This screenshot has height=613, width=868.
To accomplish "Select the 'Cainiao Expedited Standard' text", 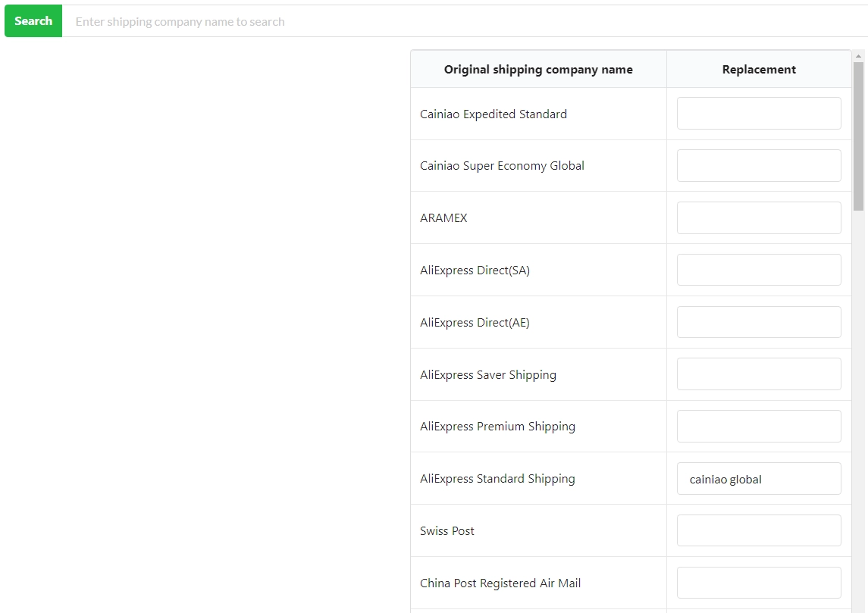I will pos(494,114).
